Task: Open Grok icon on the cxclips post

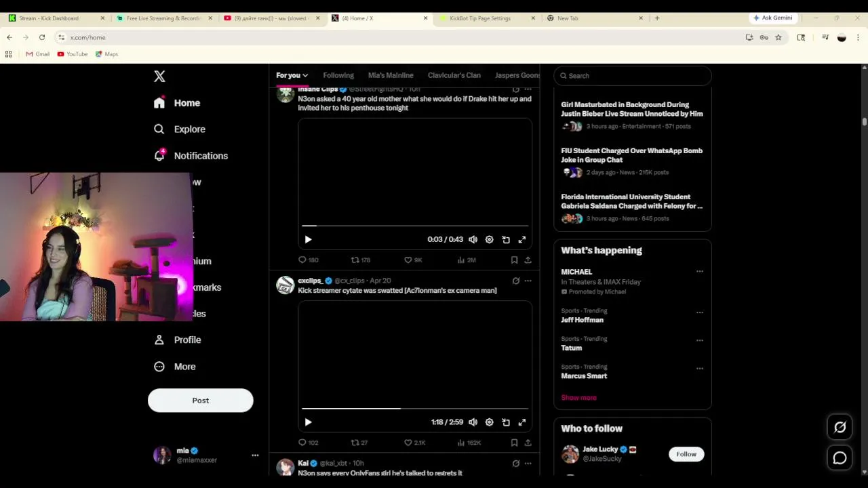Action: pos(516,281)
